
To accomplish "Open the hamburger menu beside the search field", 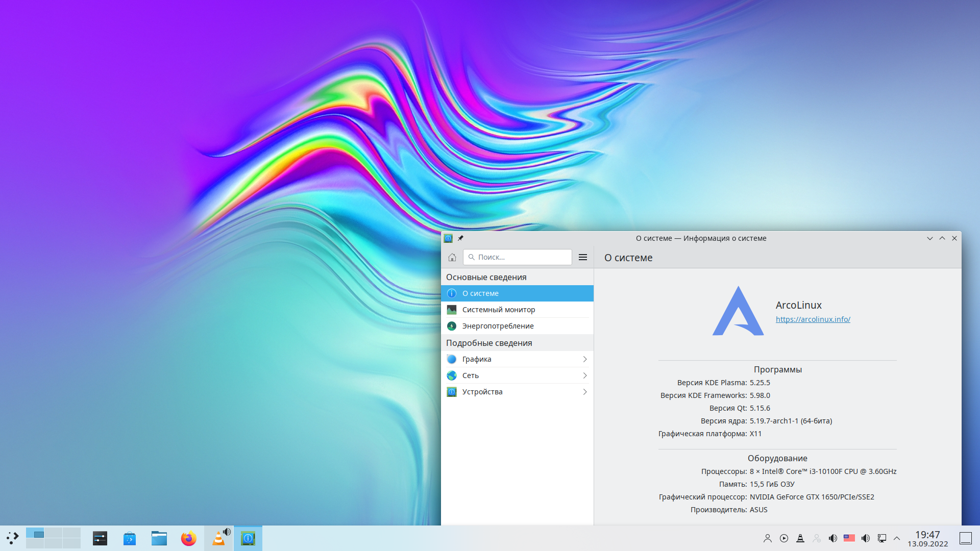I will click(583, 257).
